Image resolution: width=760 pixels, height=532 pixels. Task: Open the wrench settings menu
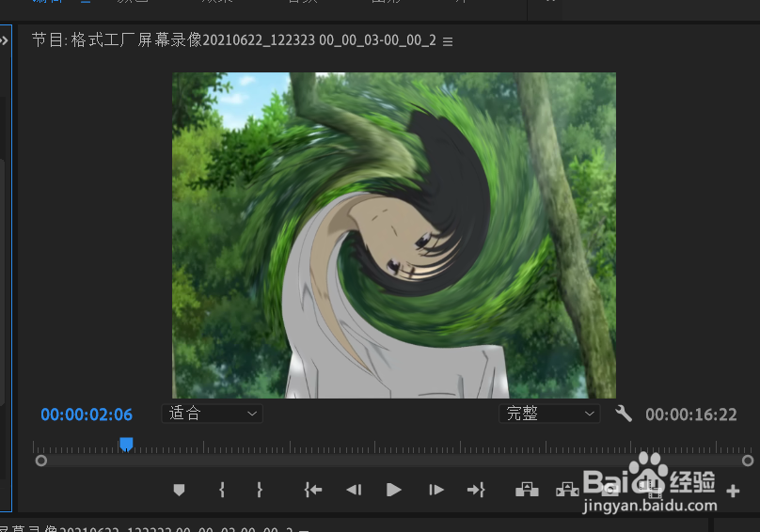(x=624, y=414)
